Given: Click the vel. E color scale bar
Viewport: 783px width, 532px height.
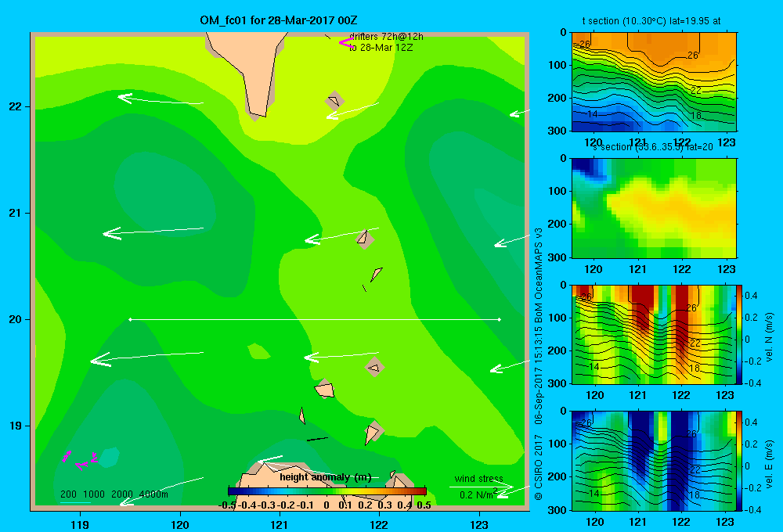Looking at the screenshot, I should 740,461.
